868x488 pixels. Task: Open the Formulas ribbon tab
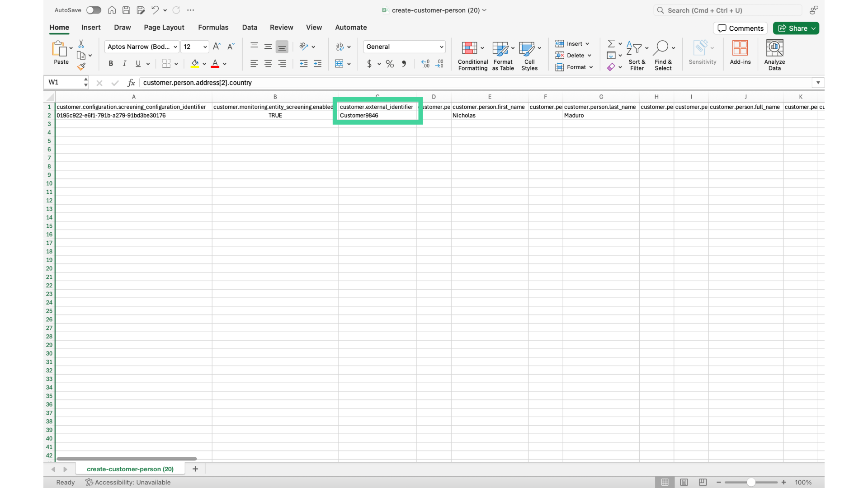(213, 28)
